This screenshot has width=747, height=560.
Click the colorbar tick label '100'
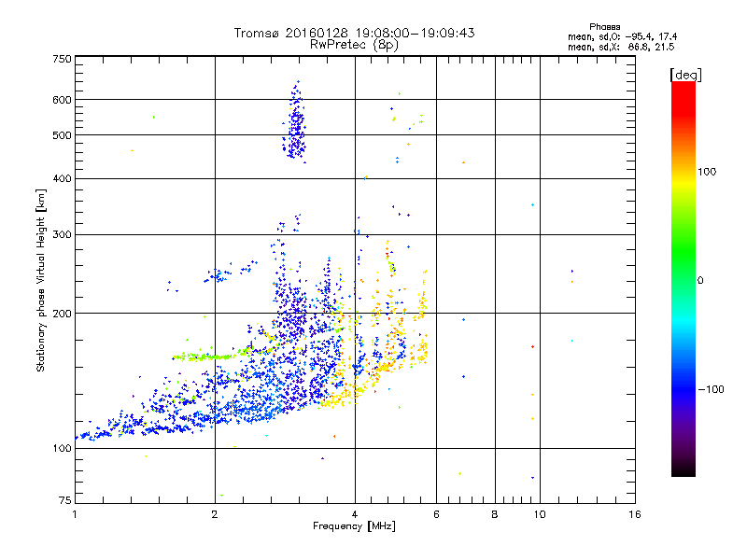point(707,172)
